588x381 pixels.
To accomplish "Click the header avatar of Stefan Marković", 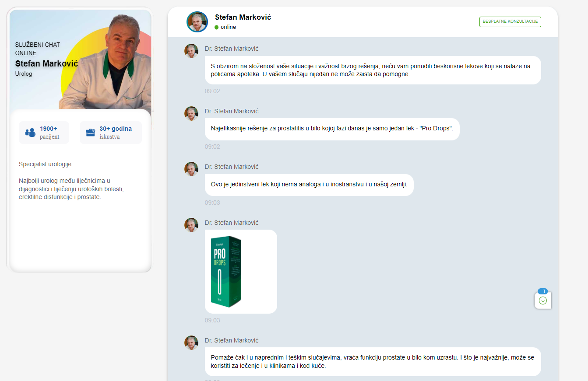I will point(197,22).
